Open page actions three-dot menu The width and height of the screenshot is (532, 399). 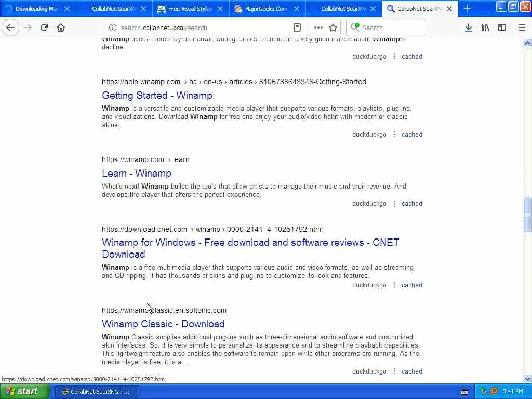pyautogui.click(x=318, y=28)
